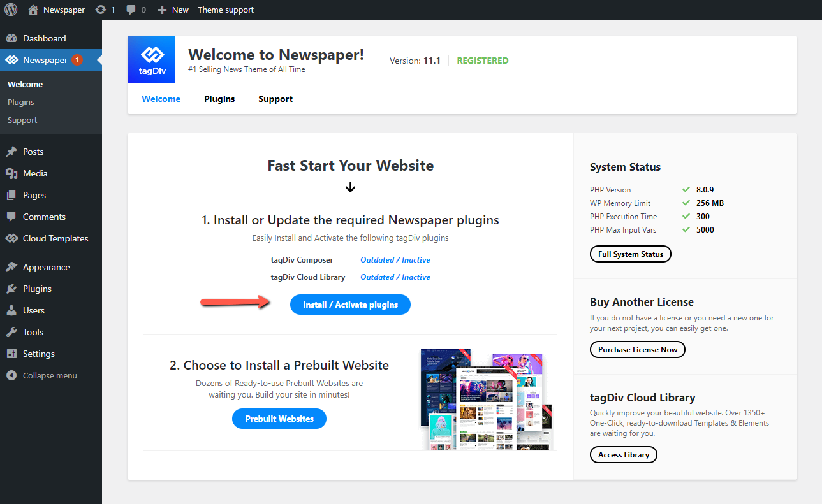Click the Collapse menu arrow icon

pyautogui.click(x=11, y=375)
